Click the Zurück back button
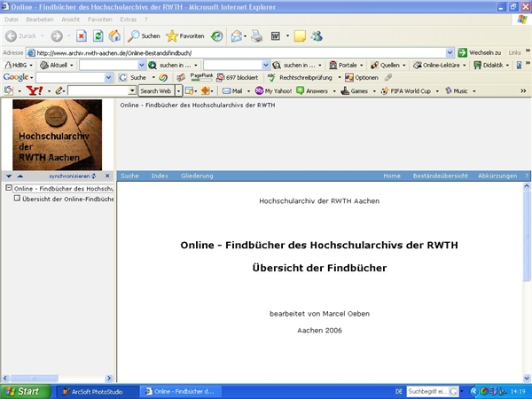This screenshot has width=532, height=399. 21,36
